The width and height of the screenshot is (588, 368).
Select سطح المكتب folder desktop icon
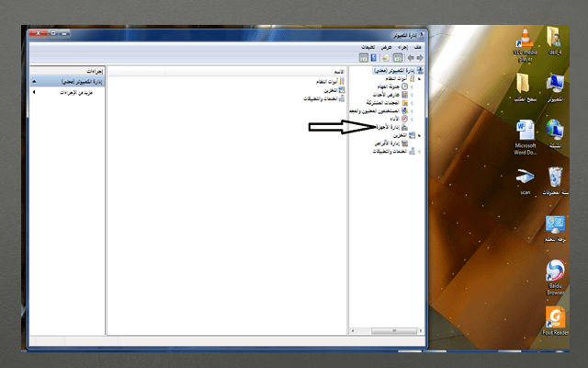[525, 87]
